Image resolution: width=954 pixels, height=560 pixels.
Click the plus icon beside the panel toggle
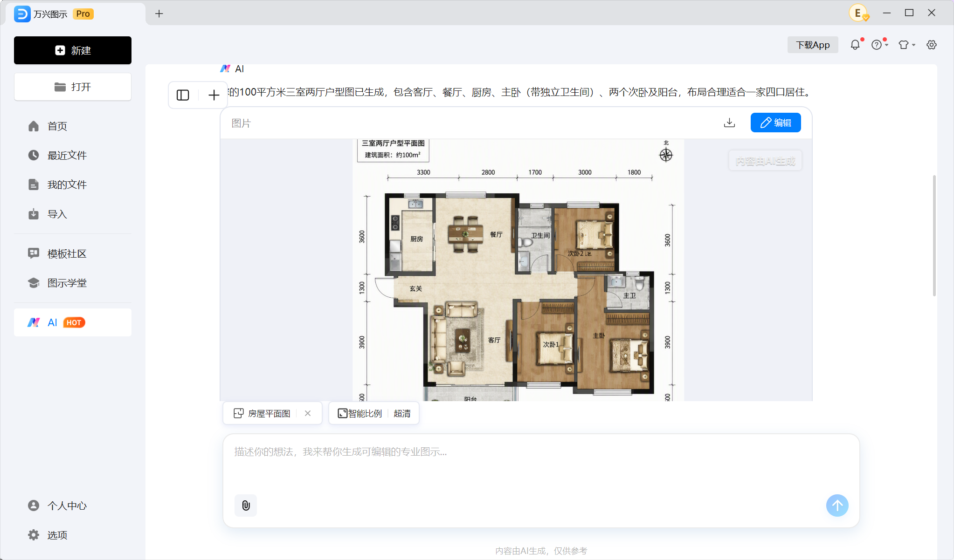pos(214,95)
